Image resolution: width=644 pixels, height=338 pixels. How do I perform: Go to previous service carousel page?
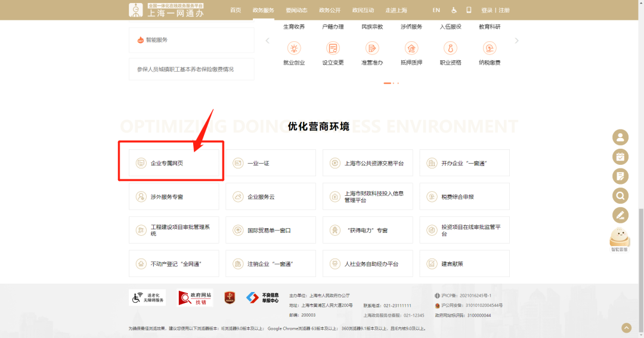pos(267,41)
